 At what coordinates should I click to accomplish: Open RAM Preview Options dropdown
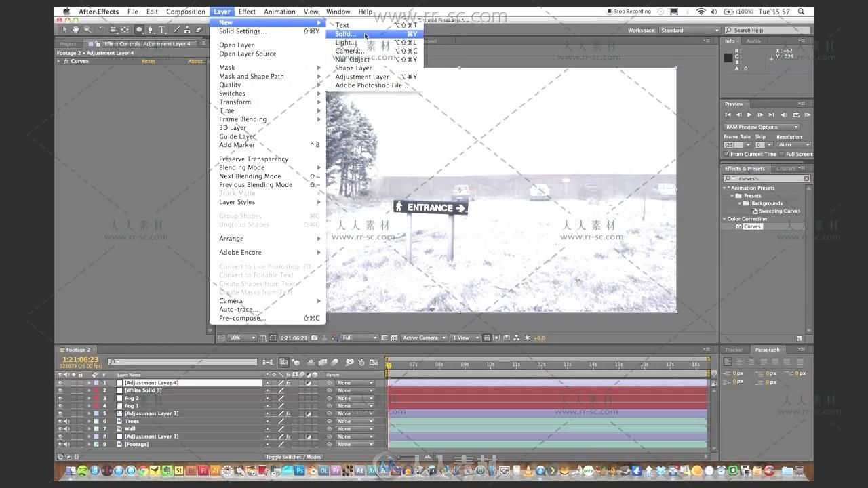click(762, 127)
